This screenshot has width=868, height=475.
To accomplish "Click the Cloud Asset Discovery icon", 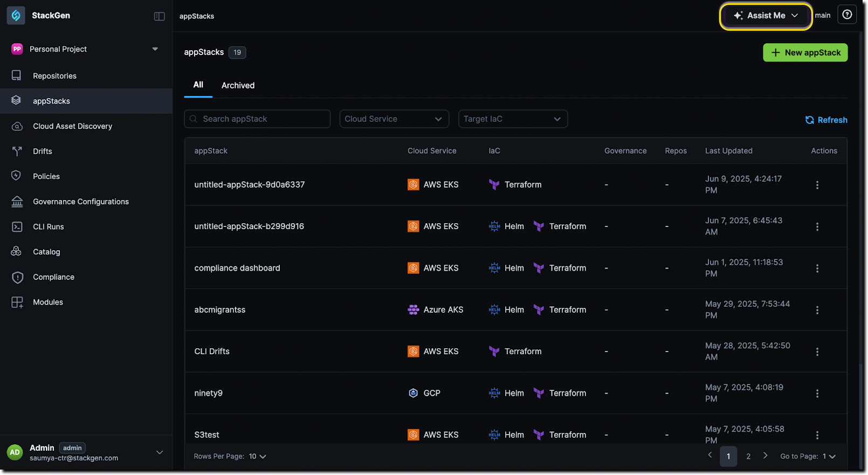I will 17,126.
